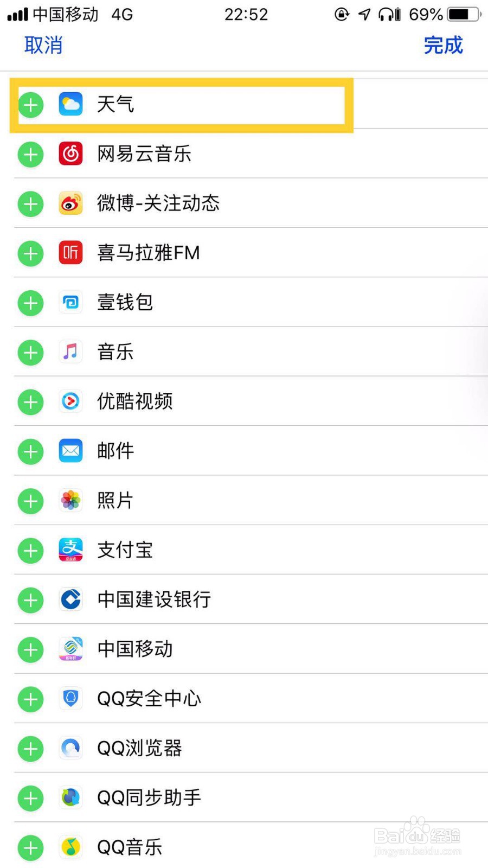Viewport: 488px width, 868px height.
Task: Tap the Mail (邮件) envelope icon
Action: [70, 451]
